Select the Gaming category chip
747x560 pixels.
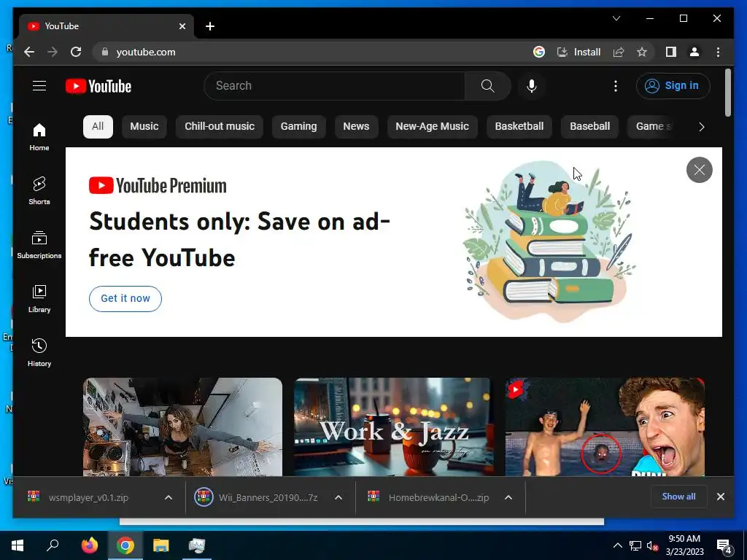pos(298,126)
